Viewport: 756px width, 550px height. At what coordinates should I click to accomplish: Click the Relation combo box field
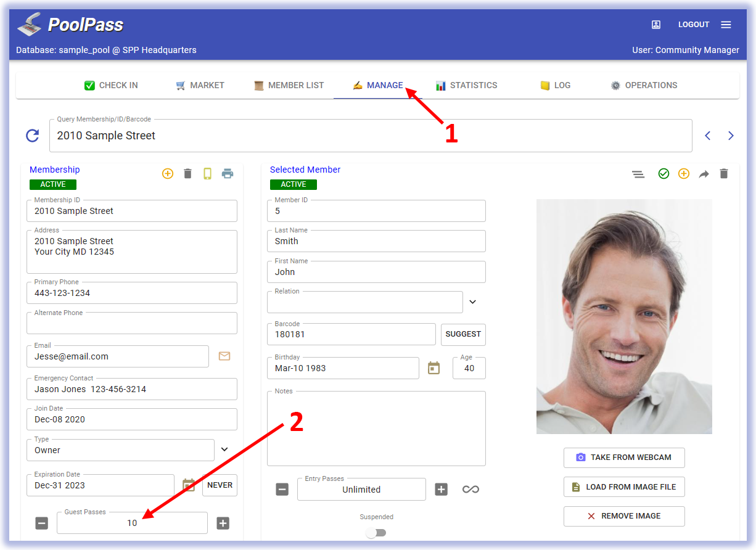click(365, 302)
